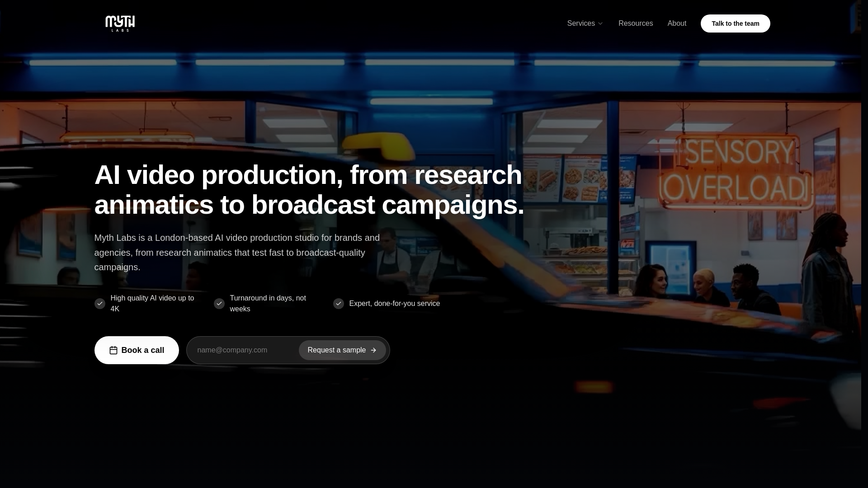This screenshot has width=868, height=488.
Task: Click the Myth Labs logo
Action: (x=120, y=23)
